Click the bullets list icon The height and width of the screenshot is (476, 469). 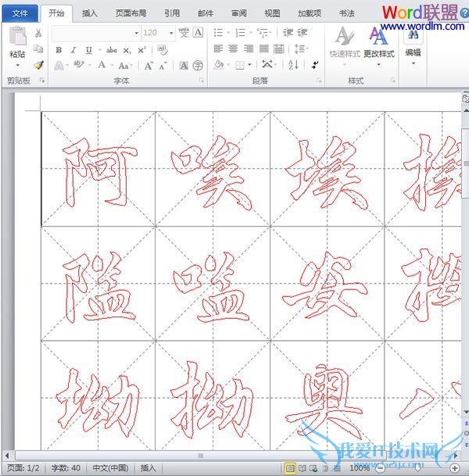point(218,33)
